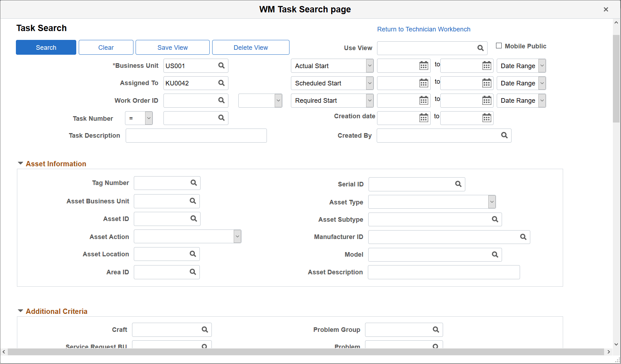Click the Clear button

(106, 47)
